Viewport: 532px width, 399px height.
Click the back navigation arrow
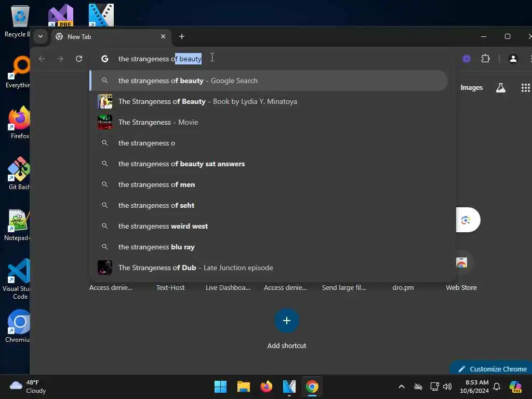(x=42, y=59)
